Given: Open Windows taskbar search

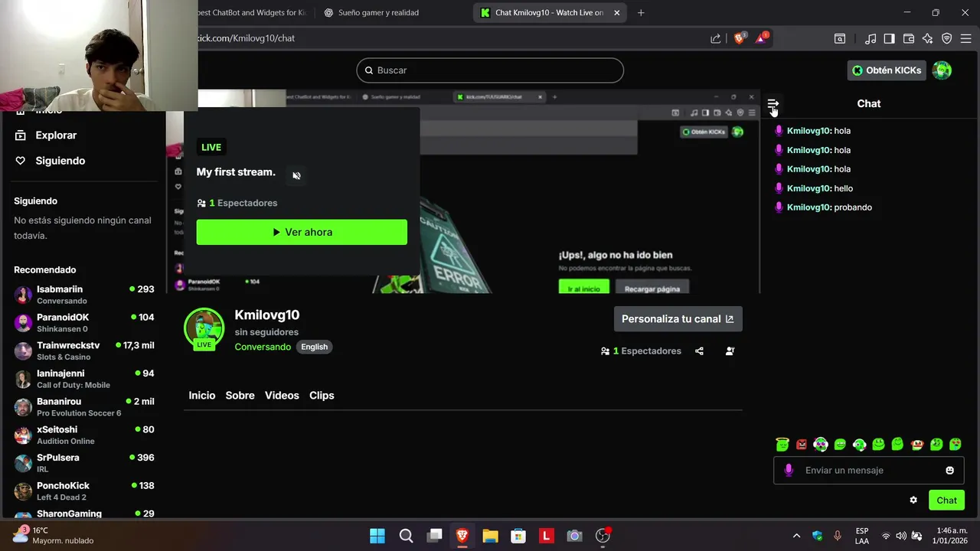Looking at the screenshot, I should pos(406,536).
